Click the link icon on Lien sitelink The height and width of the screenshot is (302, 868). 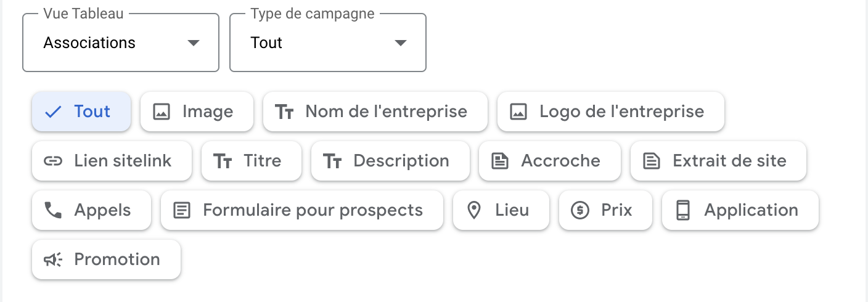tap(53, 161)
